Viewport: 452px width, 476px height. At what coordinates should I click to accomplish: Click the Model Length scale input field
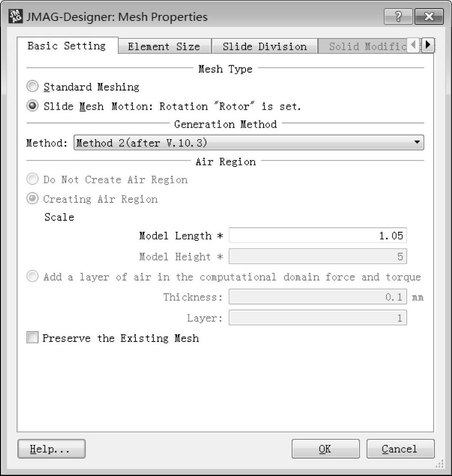[318, 236]
